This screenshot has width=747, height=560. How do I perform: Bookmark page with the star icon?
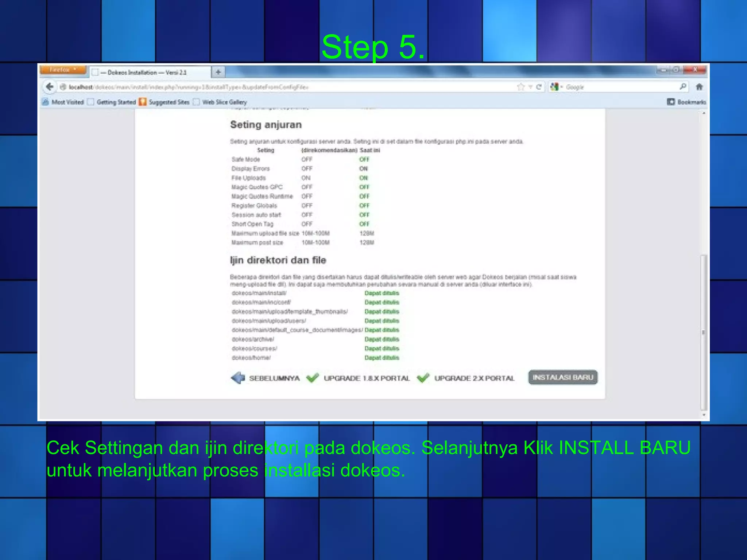pyautogui.click(x=520, y=87)
